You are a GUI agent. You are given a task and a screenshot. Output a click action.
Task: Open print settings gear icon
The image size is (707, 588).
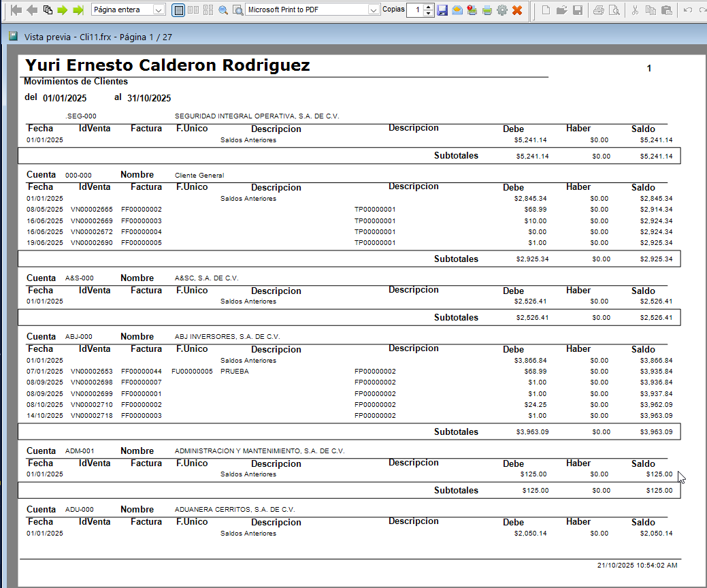502,10
